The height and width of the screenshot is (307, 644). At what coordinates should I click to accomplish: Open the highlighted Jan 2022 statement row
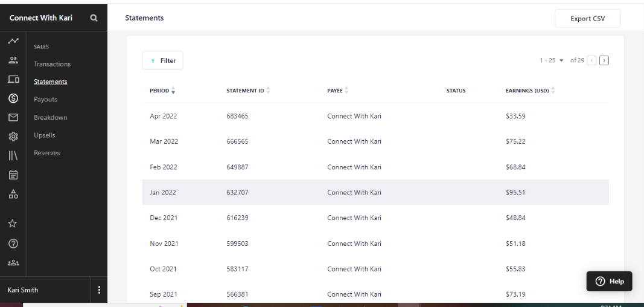point(375,192)
